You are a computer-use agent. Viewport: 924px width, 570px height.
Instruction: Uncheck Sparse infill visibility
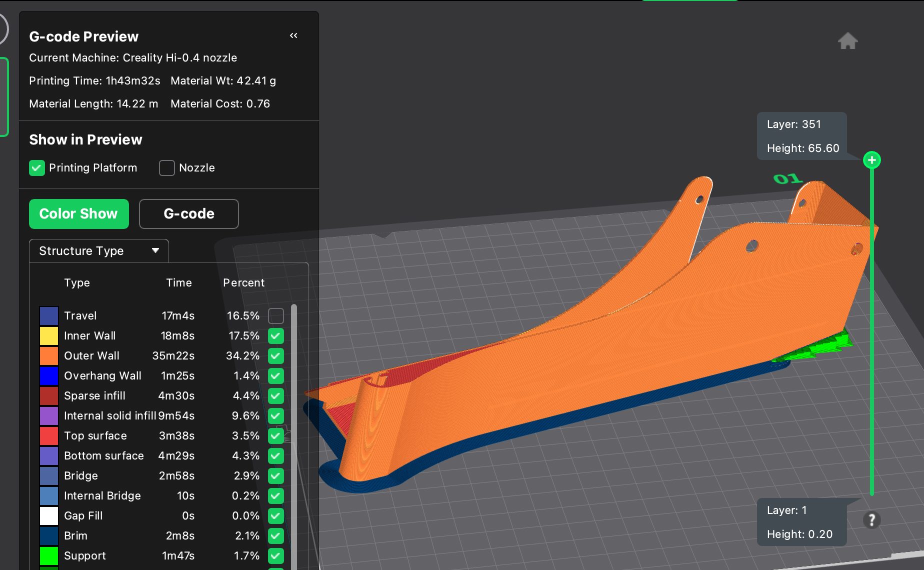[x=275, y=395]
